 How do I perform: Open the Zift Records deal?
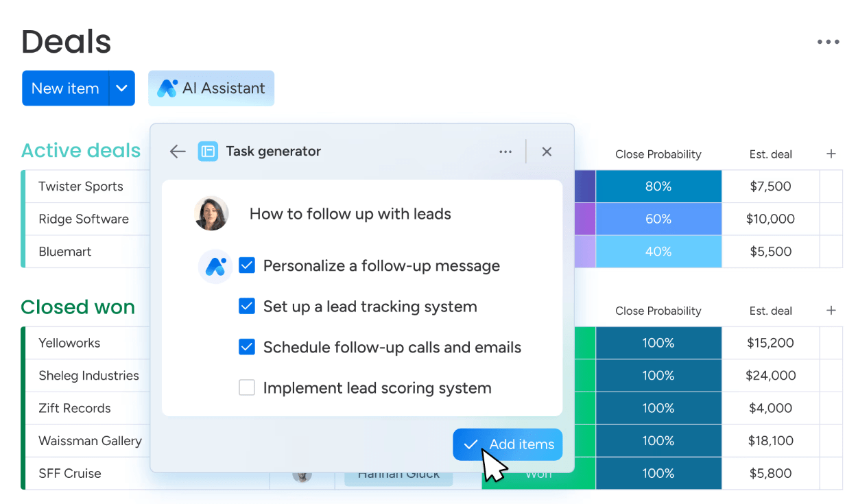click(x=75, y=408)
